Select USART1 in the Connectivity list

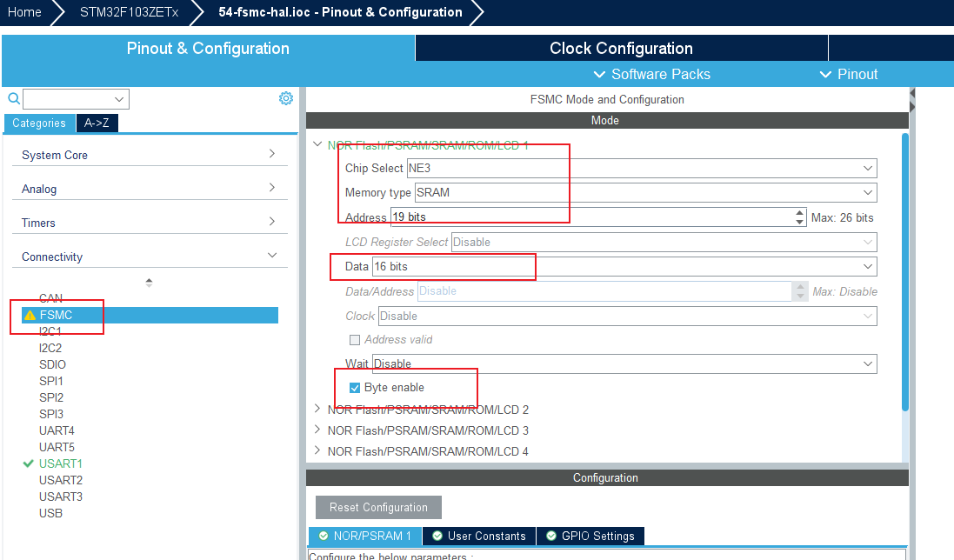click(x=60, y=463)
